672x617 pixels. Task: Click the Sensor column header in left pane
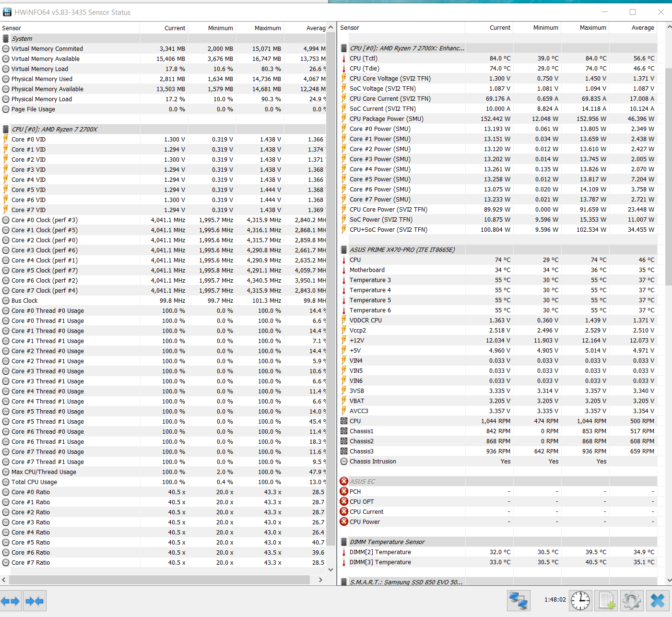(x=70, y=28)
